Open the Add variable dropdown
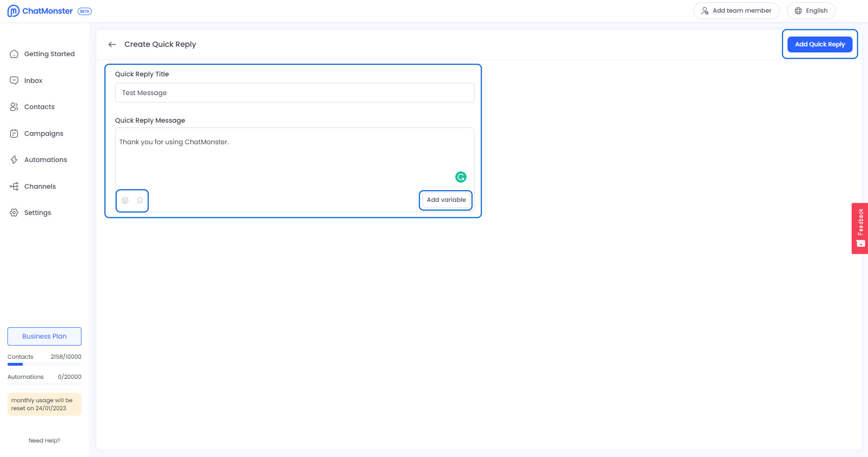This screenshot has width=868, height=457. coord(446,200)
